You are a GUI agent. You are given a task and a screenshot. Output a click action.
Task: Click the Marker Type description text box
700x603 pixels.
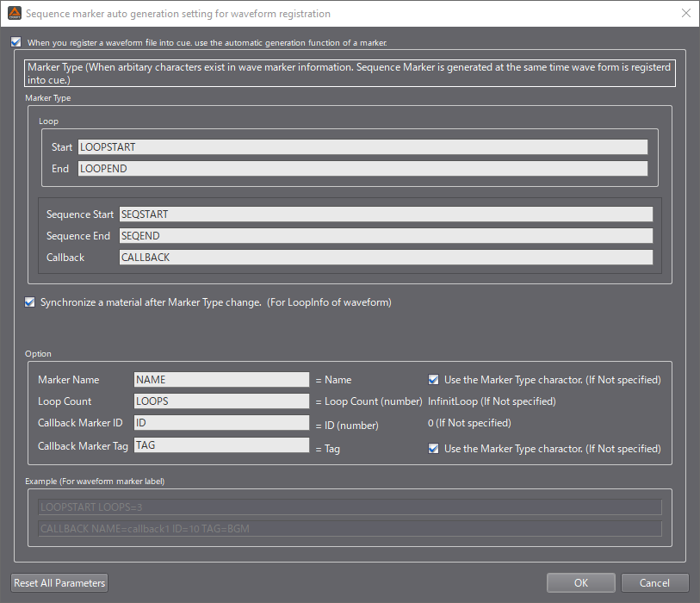pos(350,73)
